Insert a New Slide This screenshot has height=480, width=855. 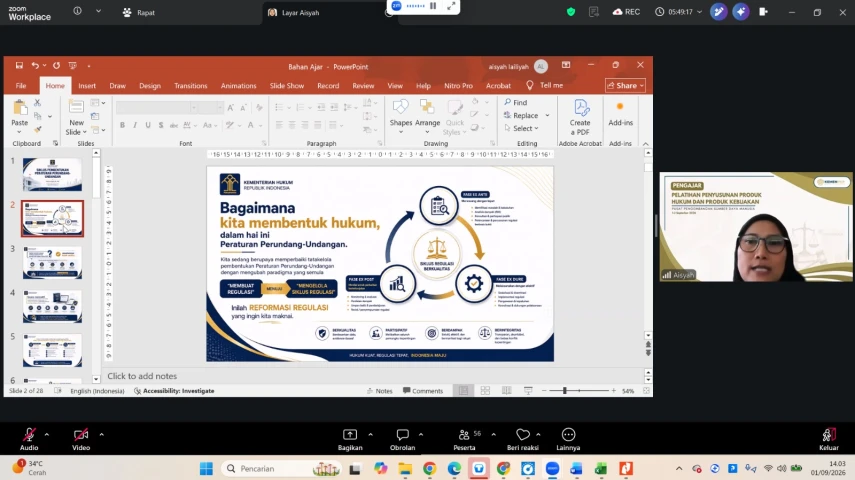[76, 117]
